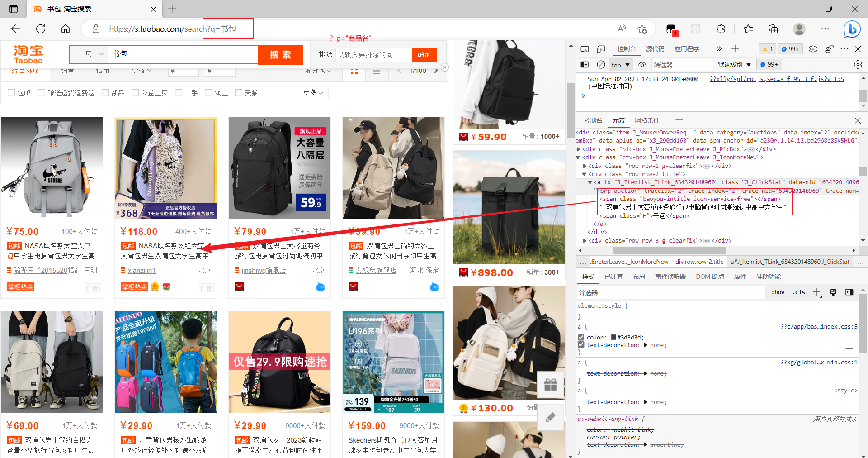Clear console with the ban icon
868x458 pixels.
(601, 65)
